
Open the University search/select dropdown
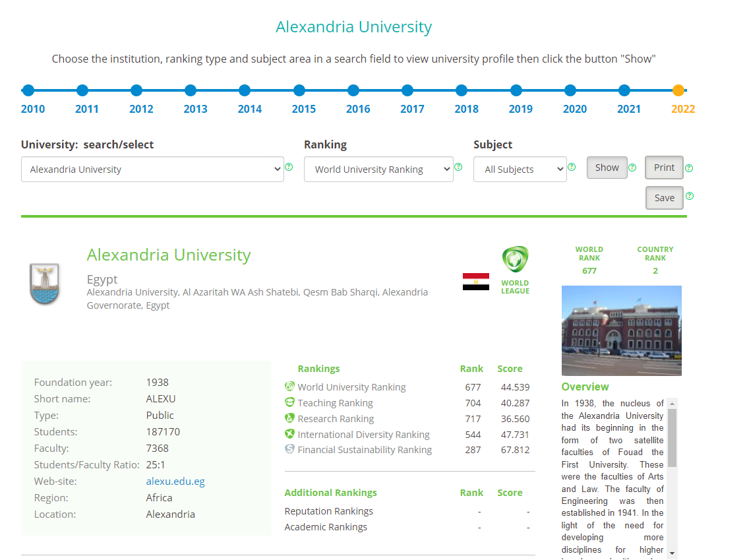click(152, 169)
